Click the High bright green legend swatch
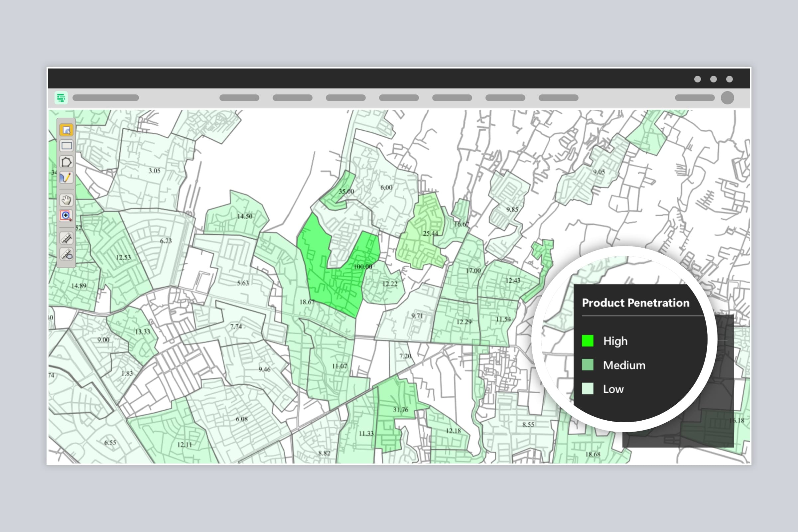 [x=588, y=340]
